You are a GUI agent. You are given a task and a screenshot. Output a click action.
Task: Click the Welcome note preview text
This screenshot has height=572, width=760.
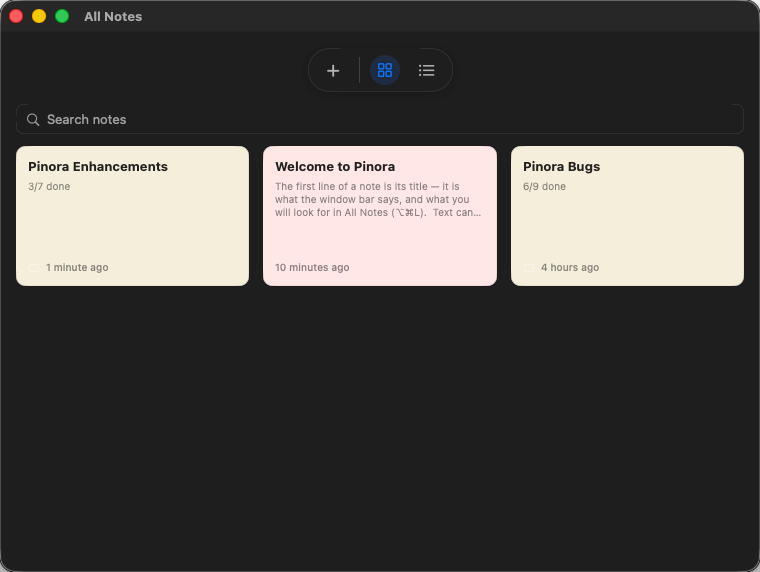[x=378, y=200]
